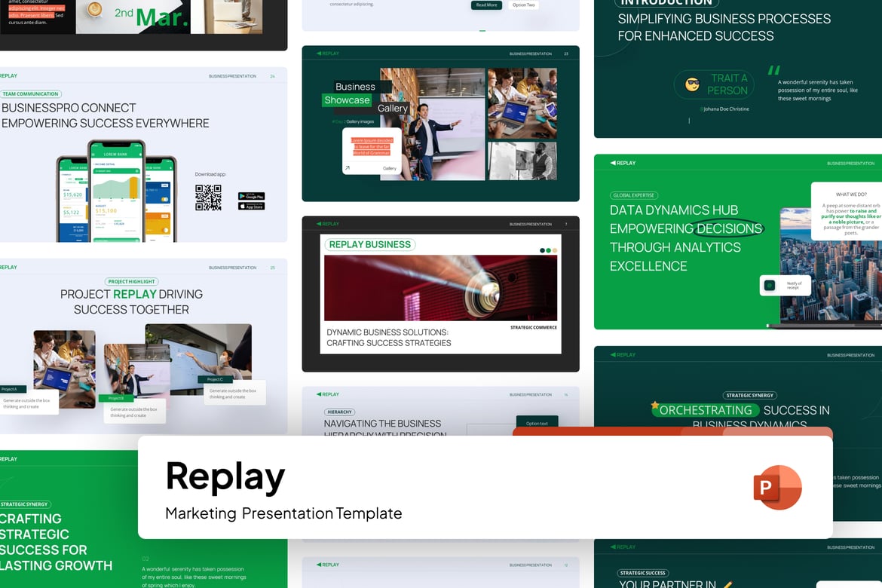The height and width of the screenshot is (588, 882).
Task: Click the Read More button
Action: tap(486, 5)
